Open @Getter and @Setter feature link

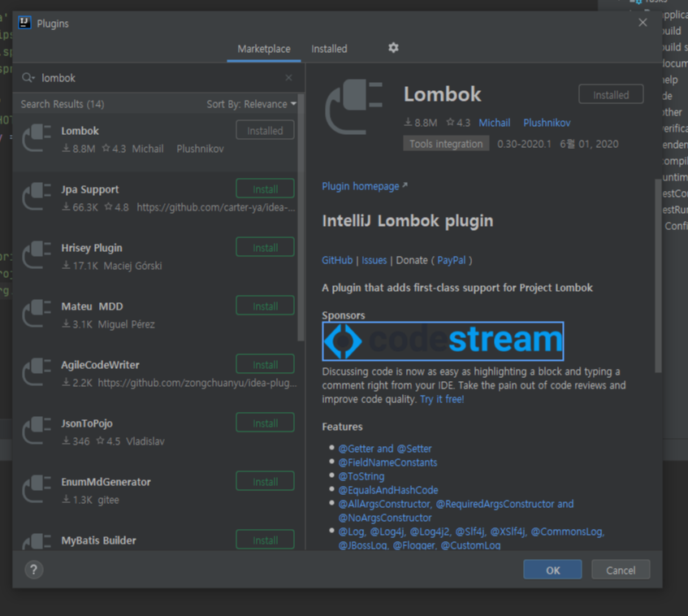coord(385,449)
